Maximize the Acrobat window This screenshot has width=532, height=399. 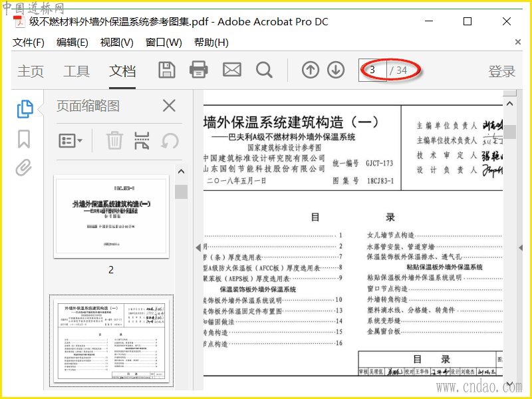467,21
